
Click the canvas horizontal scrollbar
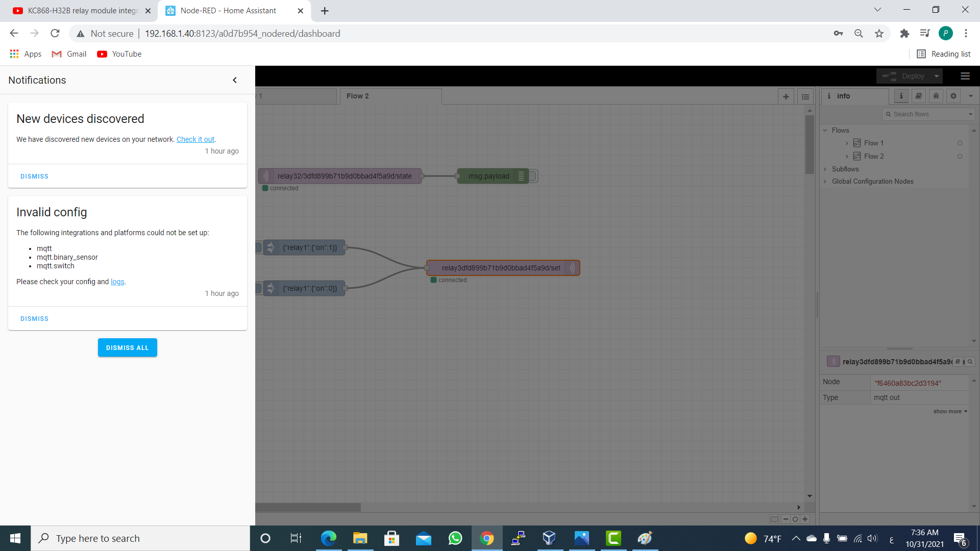(x=308, y=507)
